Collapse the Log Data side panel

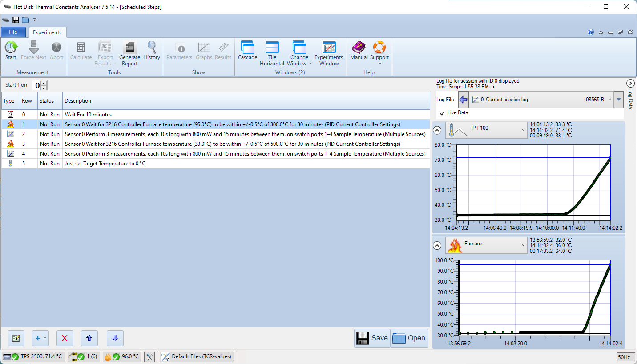[630, 83]
